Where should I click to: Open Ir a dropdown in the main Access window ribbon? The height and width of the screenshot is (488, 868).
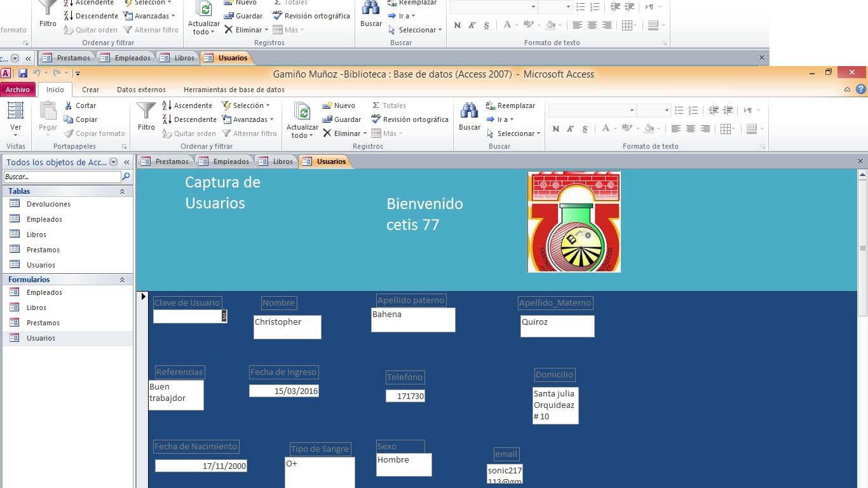(x=500, y=119)
